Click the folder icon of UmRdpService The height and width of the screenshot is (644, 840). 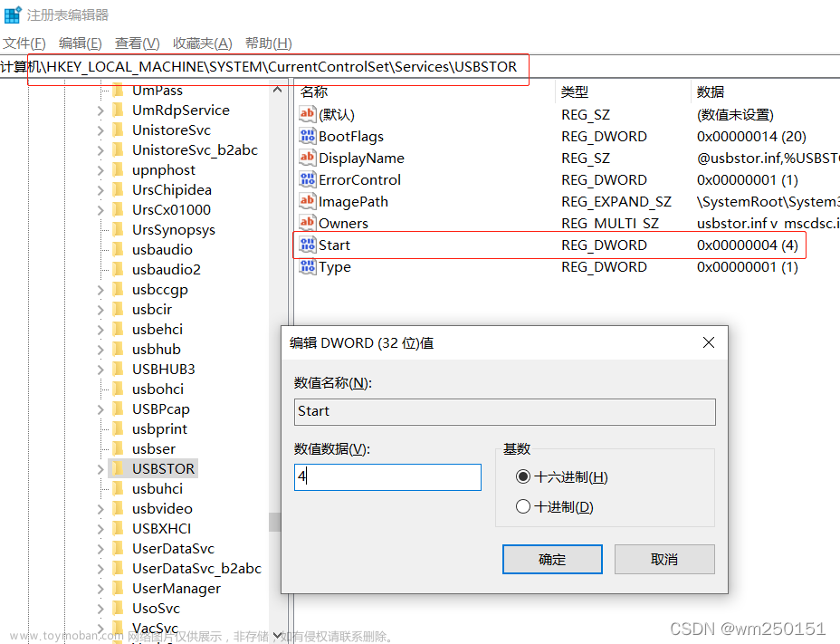point(119,110)
